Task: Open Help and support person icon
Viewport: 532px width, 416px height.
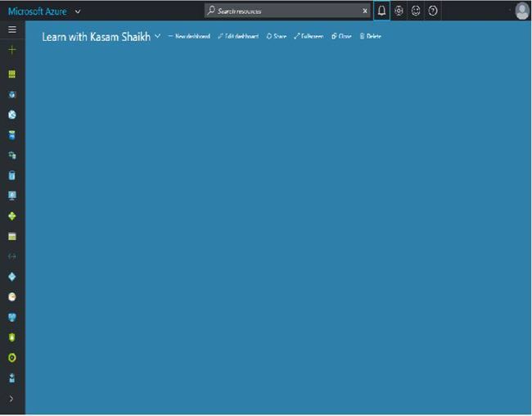Action: (12, 378)
